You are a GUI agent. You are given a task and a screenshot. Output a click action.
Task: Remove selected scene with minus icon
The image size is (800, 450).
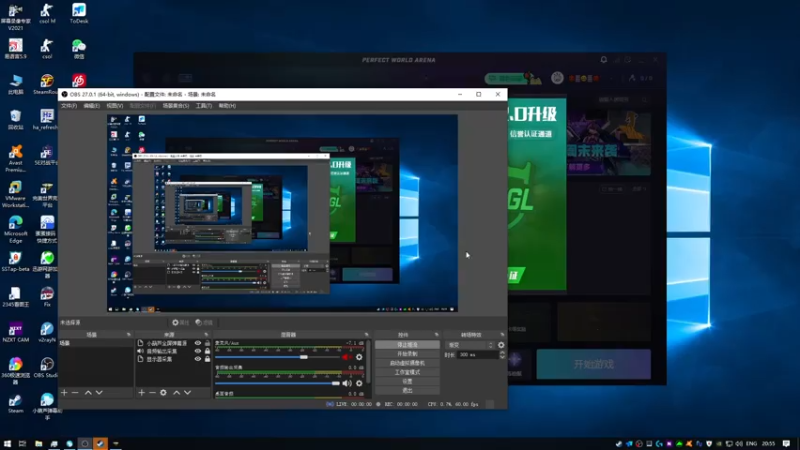click(75, 392)
